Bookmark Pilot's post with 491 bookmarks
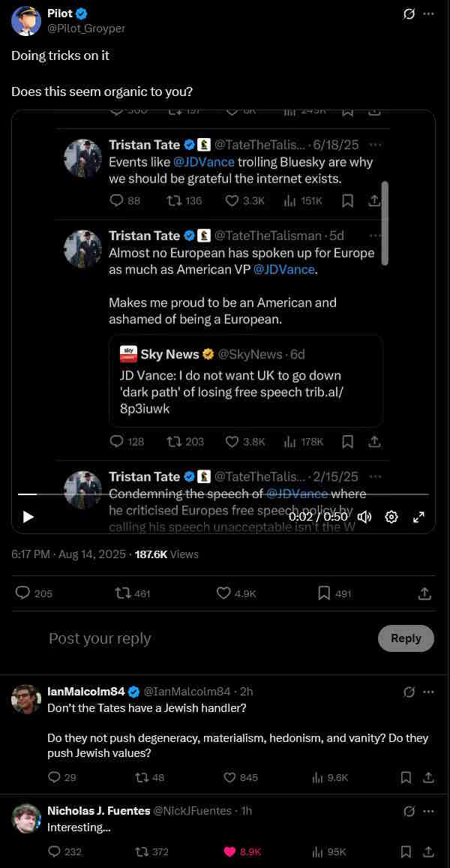This screenshot has width=450, height=868. [x=324, y=593]
